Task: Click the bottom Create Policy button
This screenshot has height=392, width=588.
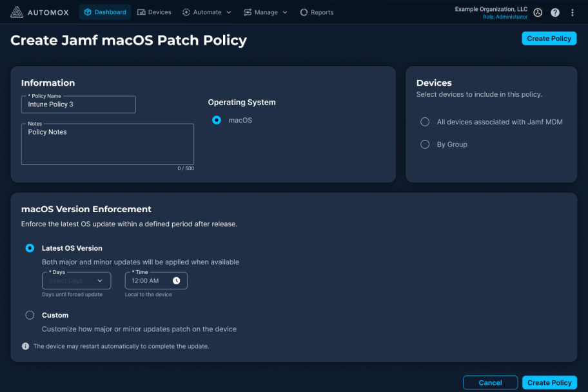Action: [549, 382]
